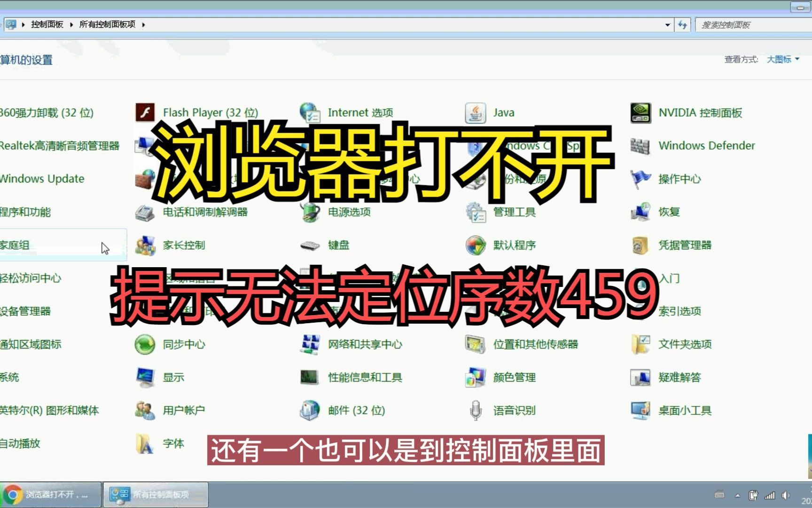Open the Realtek高清晰音频管理器 link
812x508 pixels.
60,146
